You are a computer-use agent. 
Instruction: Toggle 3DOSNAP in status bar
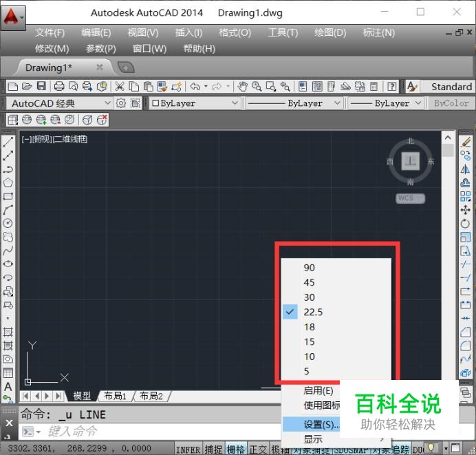pyautogui.click(x=351, y=450)
